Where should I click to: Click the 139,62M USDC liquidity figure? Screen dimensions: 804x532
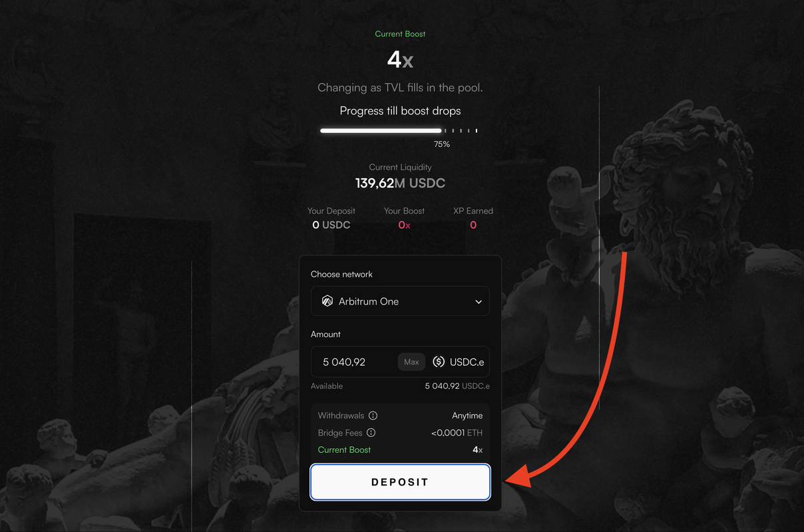pos(400,184)
